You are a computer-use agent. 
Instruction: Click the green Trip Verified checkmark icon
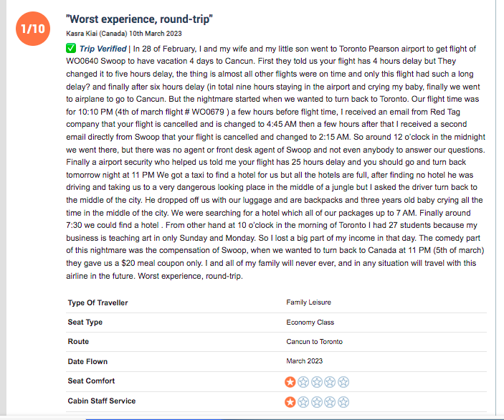point(71,48)
